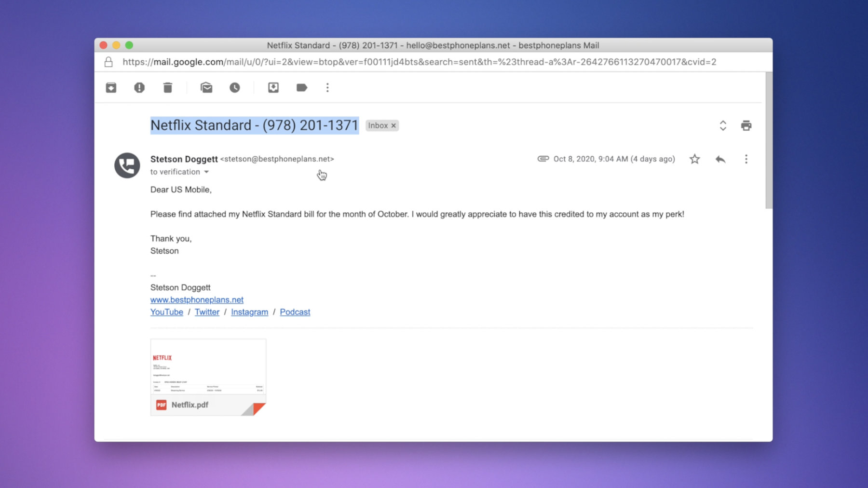Screen dimensions: 868x488
Task: Remove the Inbox label from the email
Action: click(x=393, y=125)
